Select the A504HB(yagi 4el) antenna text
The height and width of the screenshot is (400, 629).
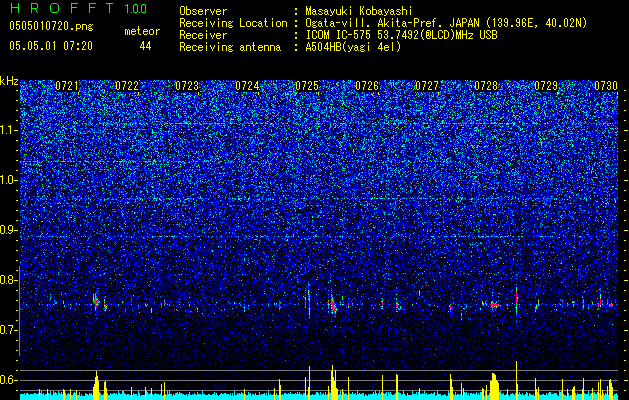tap(353, 47)
